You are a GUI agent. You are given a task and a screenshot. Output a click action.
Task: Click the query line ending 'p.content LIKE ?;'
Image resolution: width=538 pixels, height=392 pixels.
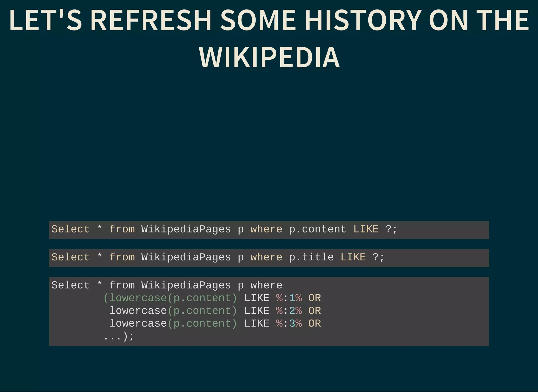(x=225, y=229)
